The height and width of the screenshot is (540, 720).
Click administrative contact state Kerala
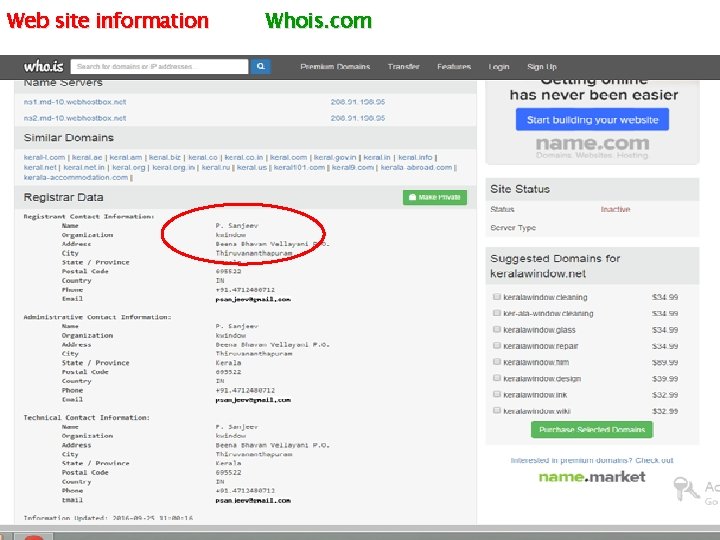228,363
